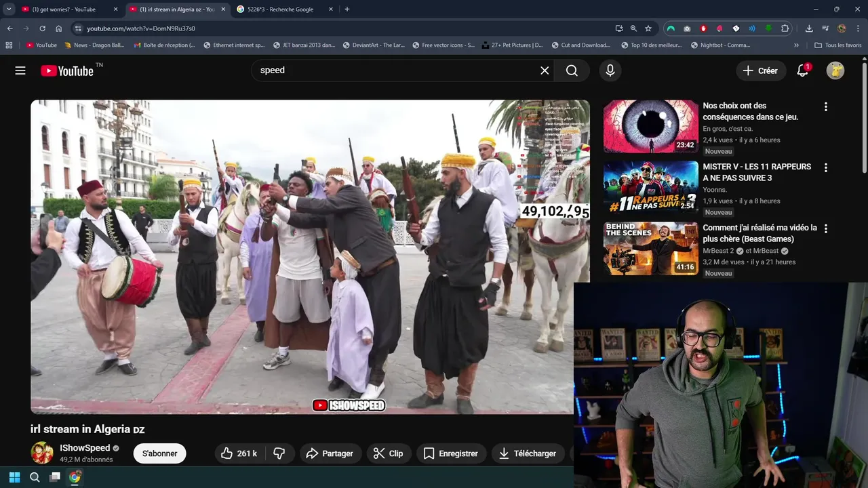Run search with the magnifier button

pos(572,70)
